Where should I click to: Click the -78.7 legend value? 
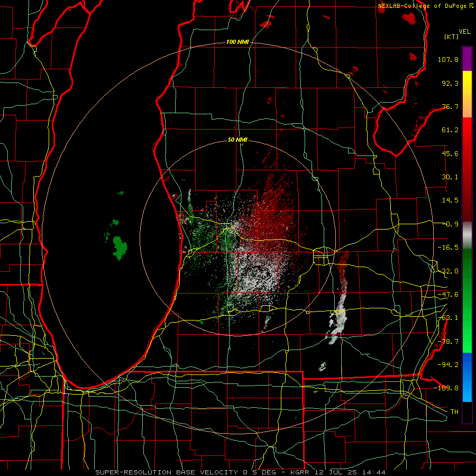pos(448,342)
